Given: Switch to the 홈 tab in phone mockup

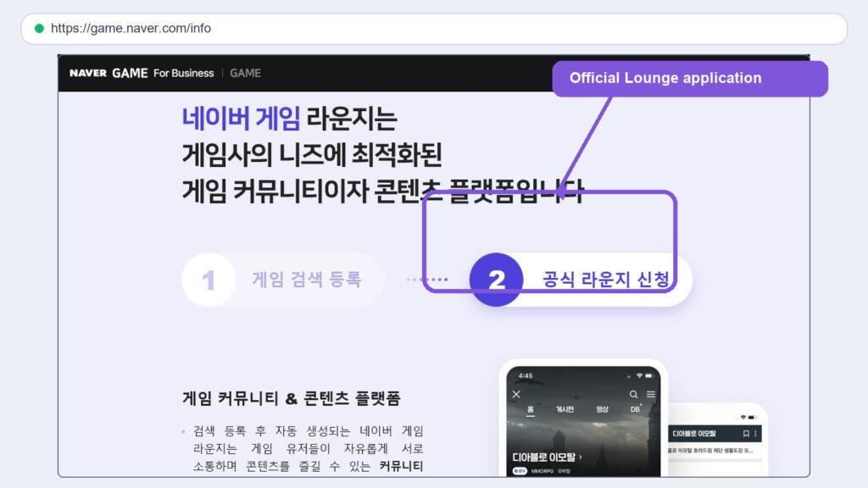Looking at the screenshot, I should tap(531, 409).
